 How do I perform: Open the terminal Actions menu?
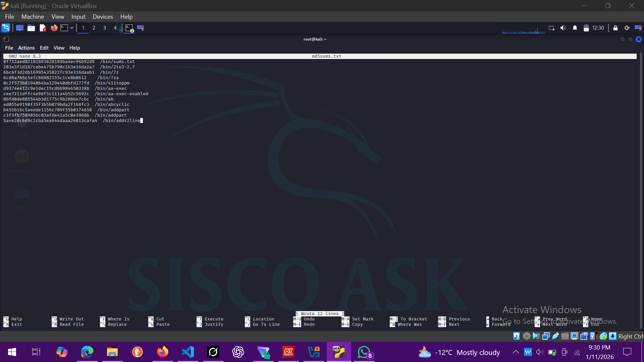pyautogui.click(x=26, y=48)
